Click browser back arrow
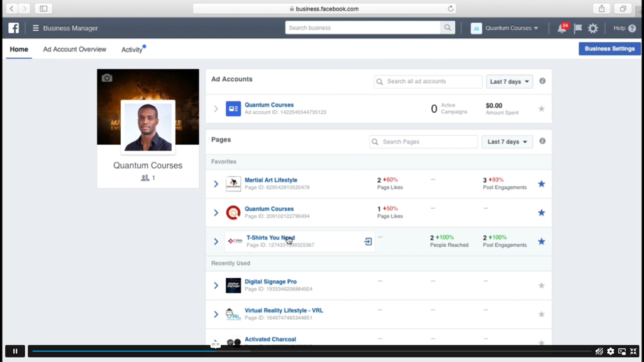Screen dimensions: 644x362 tap(12, 8)
